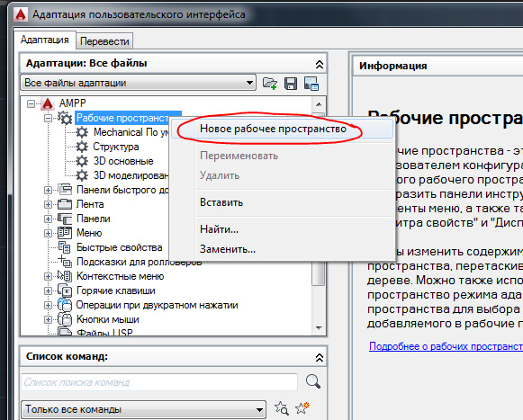Click the Кнопки мыши mouse icon

(65, 319)
